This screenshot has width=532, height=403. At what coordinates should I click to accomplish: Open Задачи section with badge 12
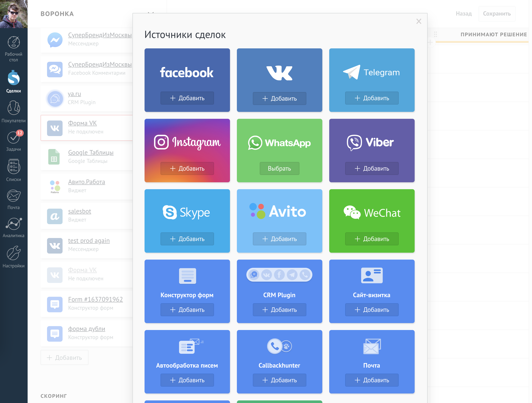pyautogui.click(x=13, y=141)
